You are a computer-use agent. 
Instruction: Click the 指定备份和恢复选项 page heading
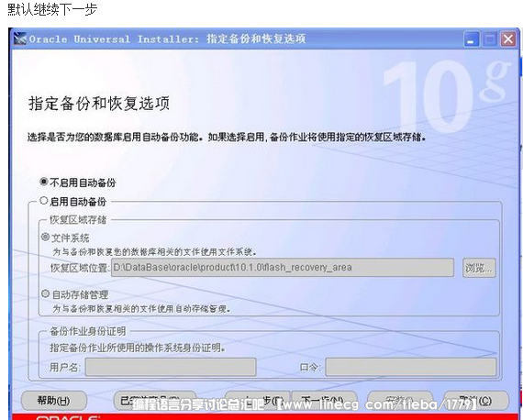99,103
